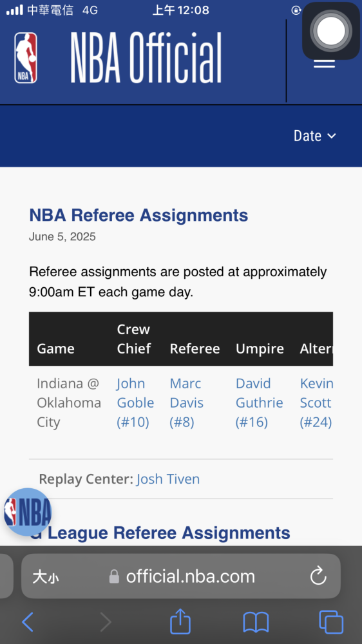Go back with Safari back arrow
The height and width of the screenshot is (644, 362).
(28, 622)
